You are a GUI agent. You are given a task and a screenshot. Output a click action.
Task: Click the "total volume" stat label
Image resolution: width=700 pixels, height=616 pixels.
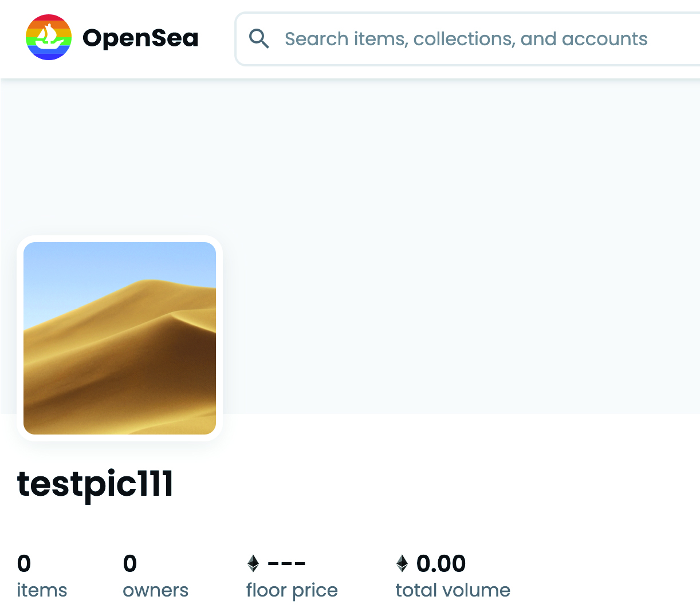pyautogui.click(x=453, y=590)
